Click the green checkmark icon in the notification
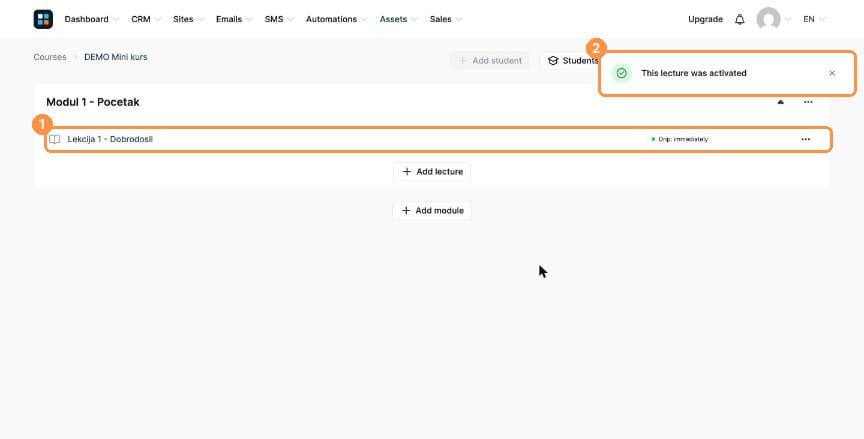Image resolution: width=864 pixels, height=439 pixels. 622,73
